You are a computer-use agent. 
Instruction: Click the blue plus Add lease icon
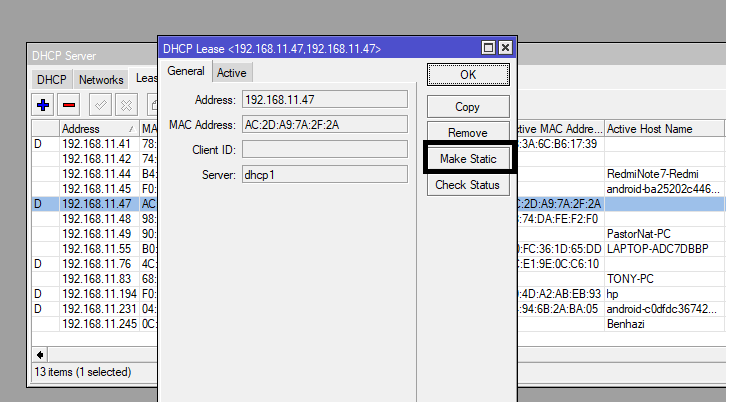[43, 104]
